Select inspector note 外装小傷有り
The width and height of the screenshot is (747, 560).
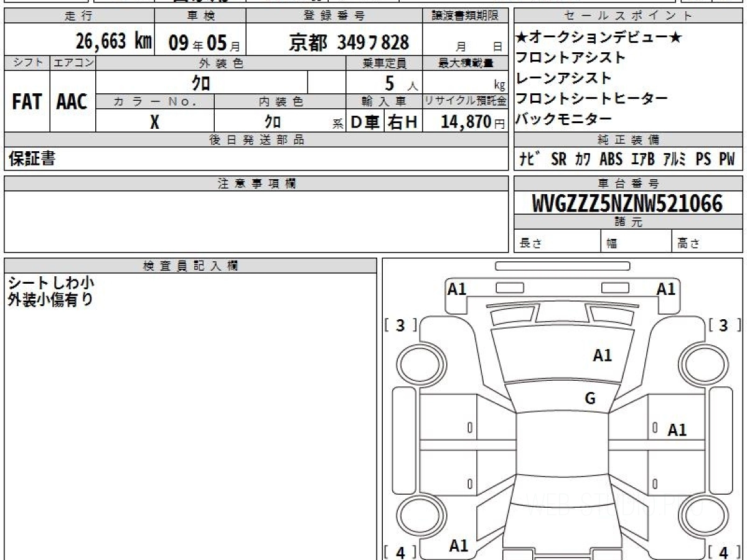[51, 299]
